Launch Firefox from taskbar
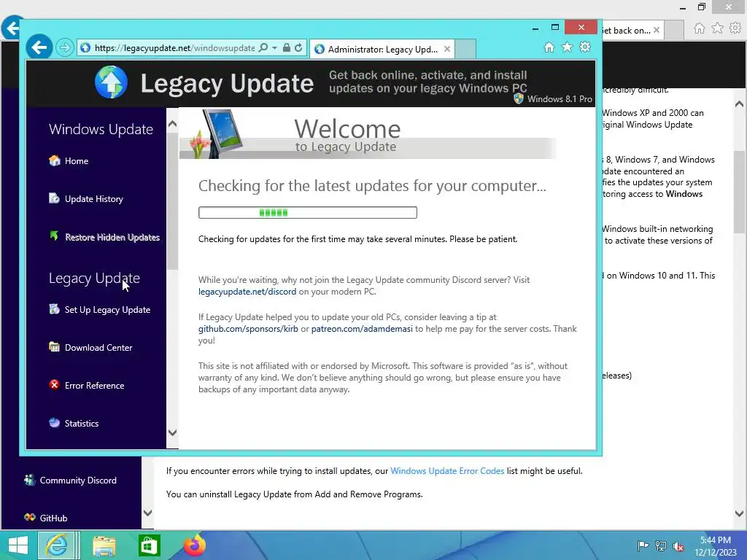This screenshot has height=560, width=747. [x=194, y=545]
